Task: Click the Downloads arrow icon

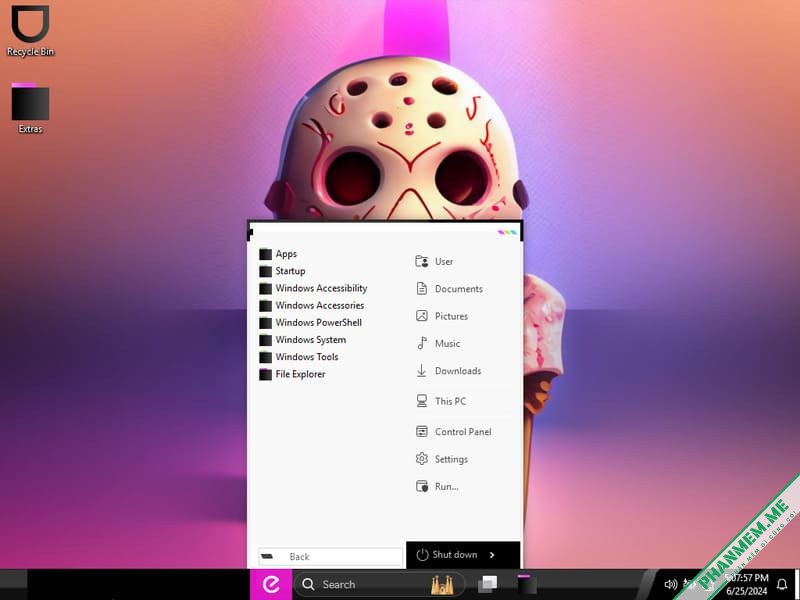Action: [x=421, y=370]
